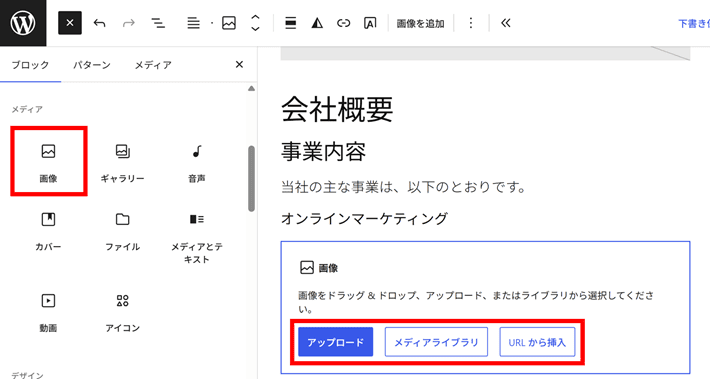Insert the ファイル block
Image resolution: width=710 pixels, height=379 pixels.
tap(123, 231)
